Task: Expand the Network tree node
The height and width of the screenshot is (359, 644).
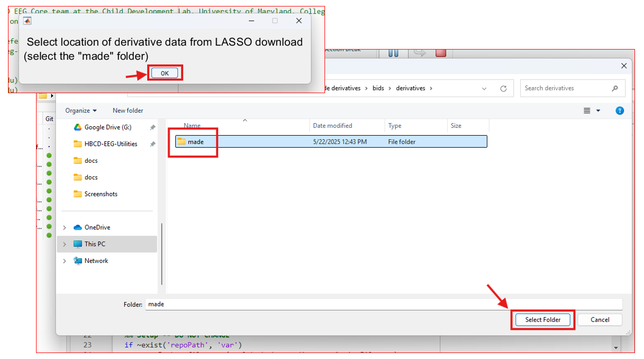Action: coord(64,261)
